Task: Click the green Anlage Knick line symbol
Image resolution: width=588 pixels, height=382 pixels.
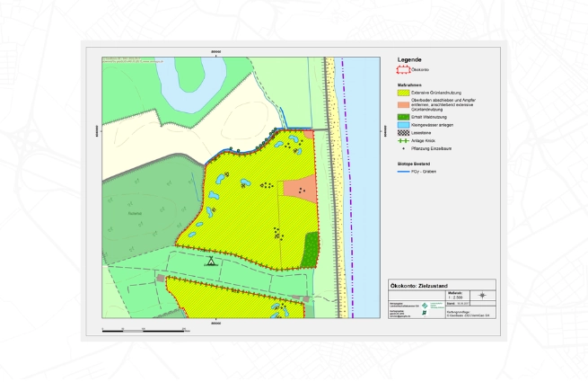Action: [x=401, y=140]
